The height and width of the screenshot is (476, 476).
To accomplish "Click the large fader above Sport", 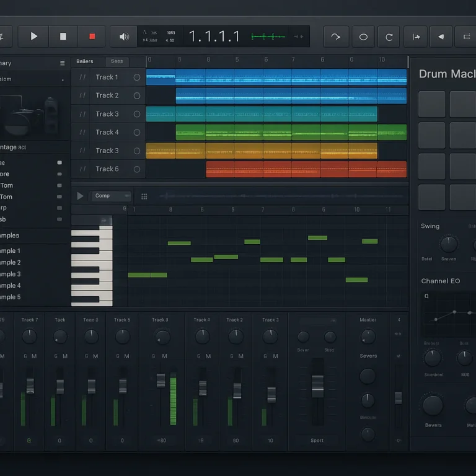I will coord(317,386).
